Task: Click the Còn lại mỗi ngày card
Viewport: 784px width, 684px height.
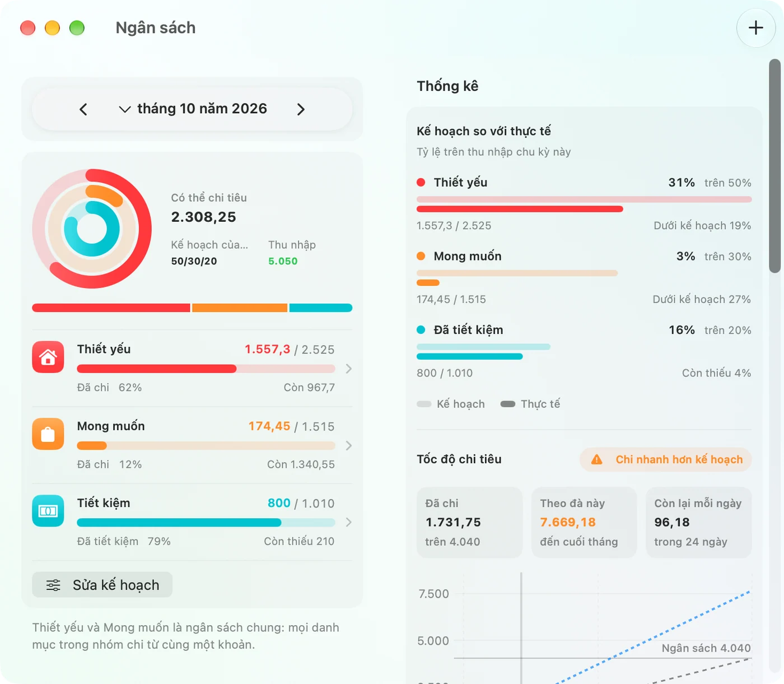Action: coord(699,522)
